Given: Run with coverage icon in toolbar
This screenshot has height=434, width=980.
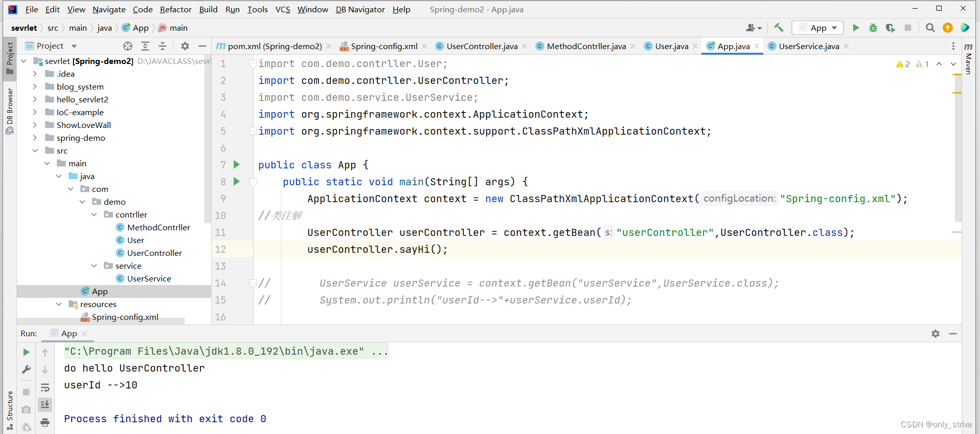Looking at the screenshot, I should pyautogui.click(x=891, y=28).
